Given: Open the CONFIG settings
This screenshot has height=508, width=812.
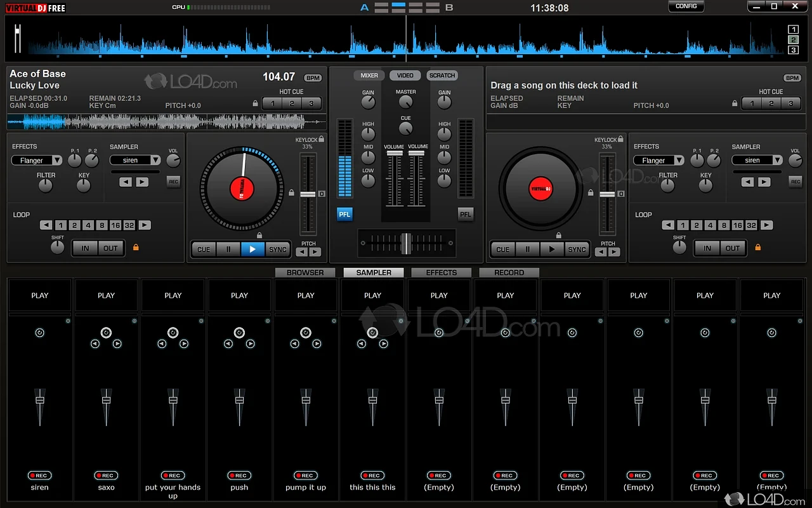Looking at the screenshot, I should pyautogui.click(x=686, y=6).
